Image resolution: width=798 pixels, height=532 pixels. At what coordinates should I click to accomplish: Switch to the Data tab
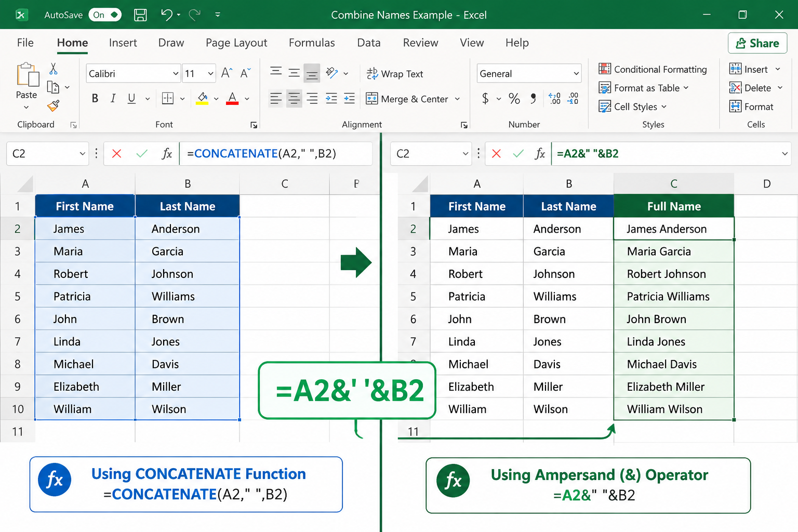(369, 43)
